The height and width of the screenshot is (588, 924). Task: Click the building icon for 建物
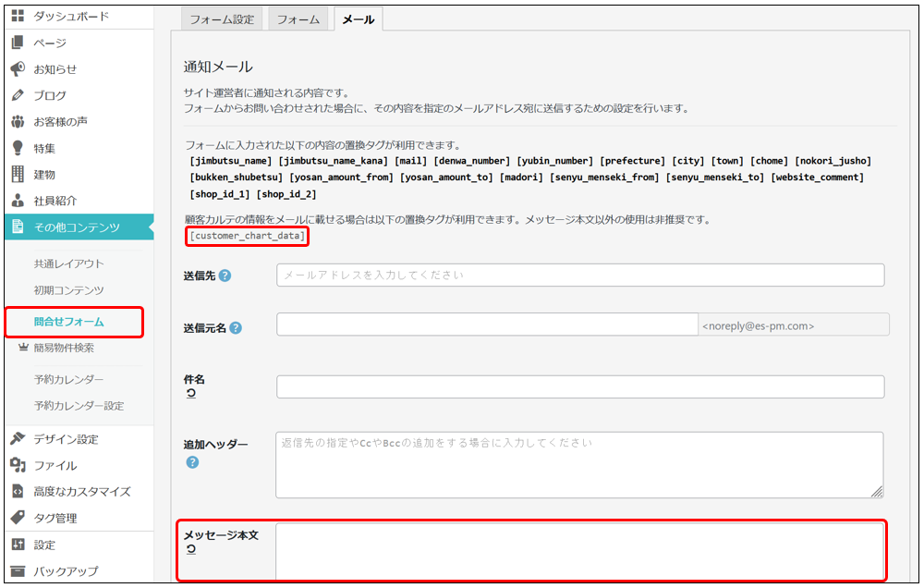click(x=18, y=174)
